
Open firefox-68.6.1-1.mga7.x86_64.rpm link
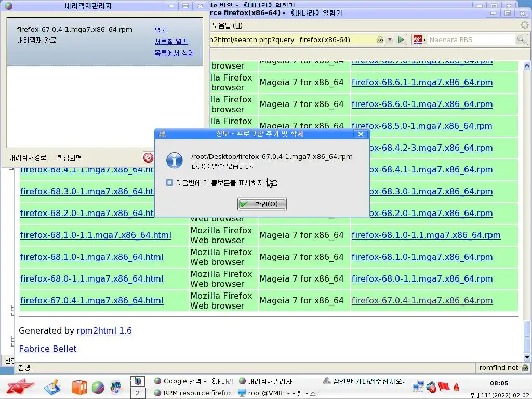(x=422, y=83)
